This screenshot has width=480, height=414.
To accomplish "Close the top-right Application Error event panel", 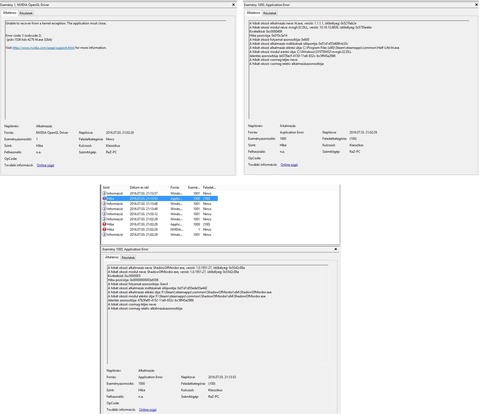I will [476, 5].
